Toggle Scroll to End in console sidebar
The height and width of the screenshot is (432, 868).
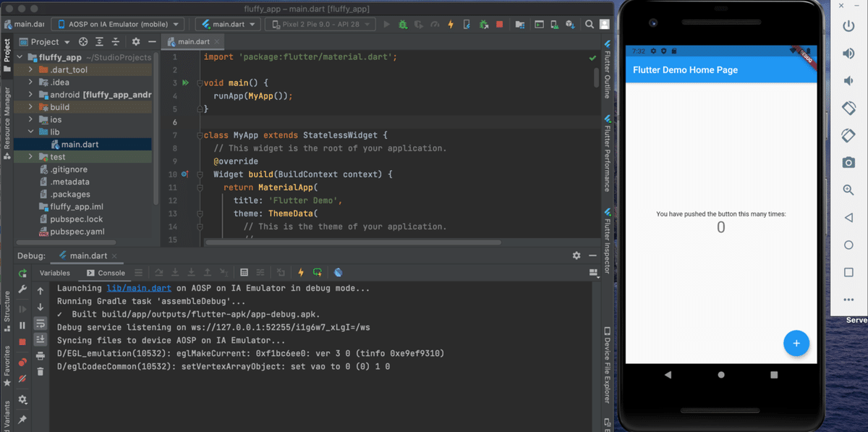[41, 339]
